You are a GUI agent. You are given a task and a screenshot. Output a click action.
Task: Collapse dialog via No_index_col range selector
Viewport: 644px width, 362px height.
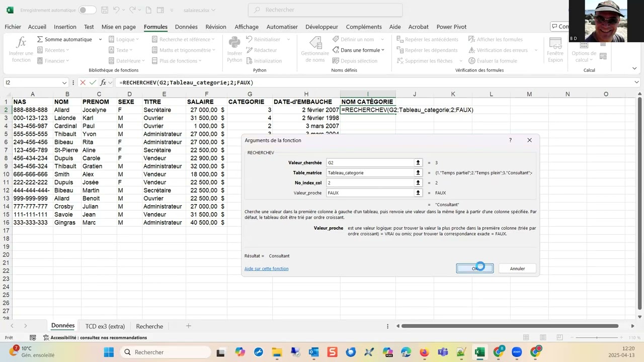[x=418, y=183]
